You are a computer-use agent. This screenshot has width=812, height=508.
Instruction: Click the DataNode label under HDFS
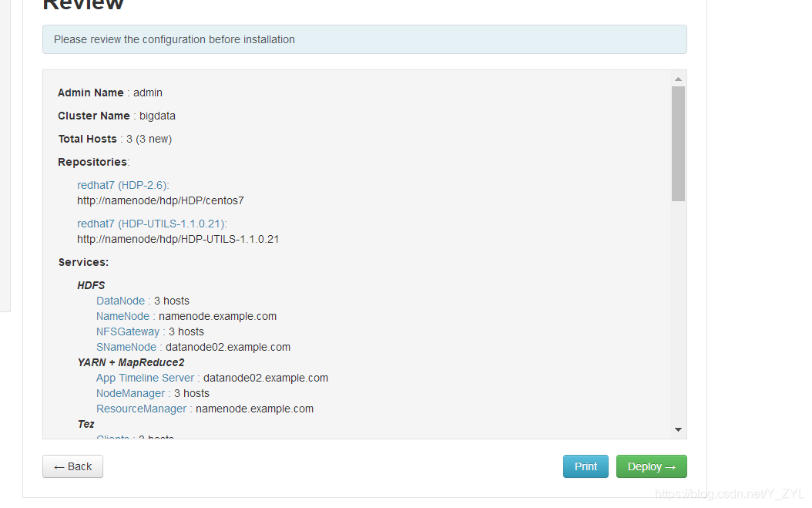(121, 301)
